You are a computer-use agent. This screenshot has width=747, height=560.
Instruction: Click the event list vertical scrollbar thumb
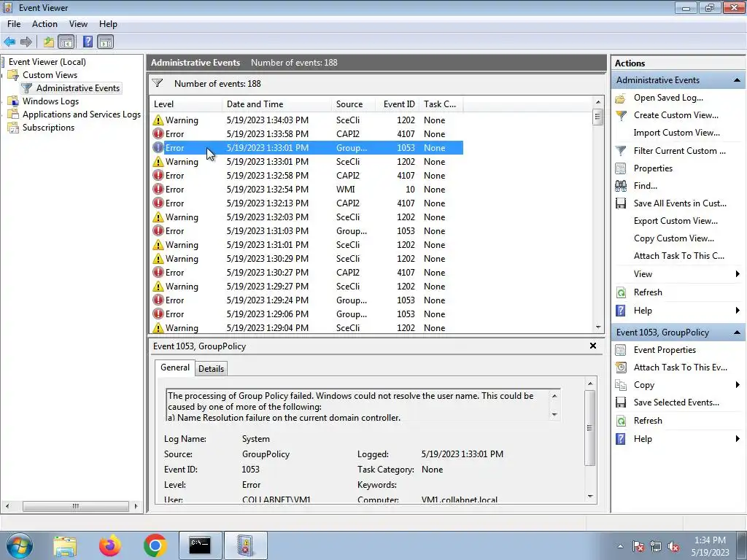pyautogui.click(x=598, y=117)
